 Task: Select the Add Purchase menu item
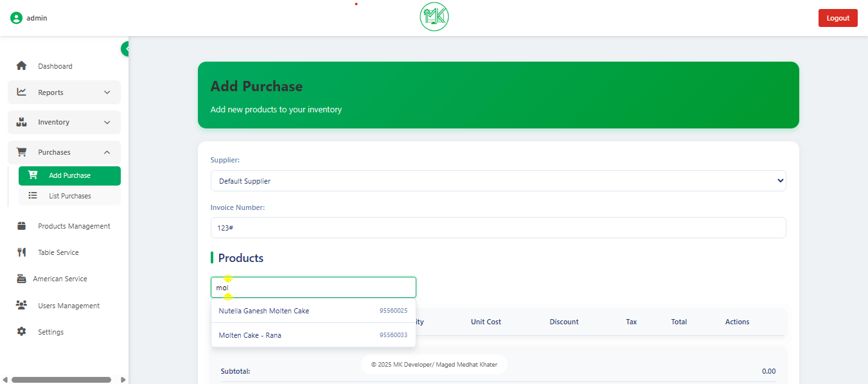click(69, 175)
